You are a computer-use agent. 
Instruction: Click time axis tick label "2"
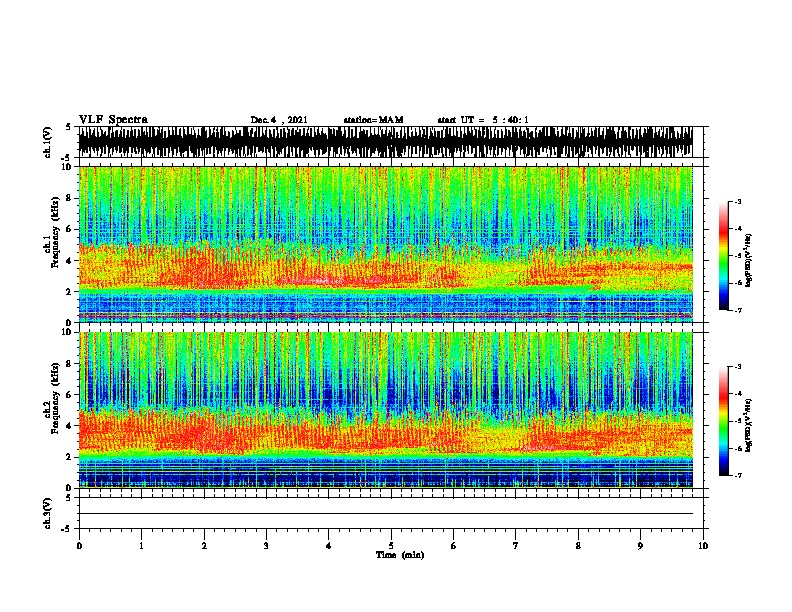tap(204, 546)
